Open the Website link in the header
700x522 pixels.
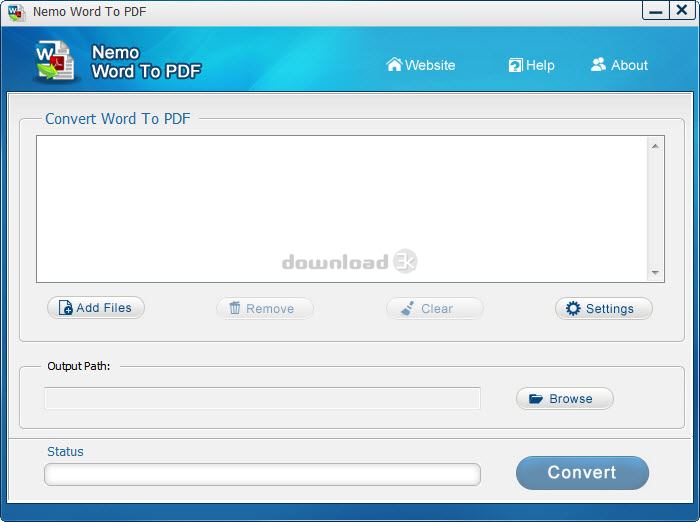(x=421, y=65)
